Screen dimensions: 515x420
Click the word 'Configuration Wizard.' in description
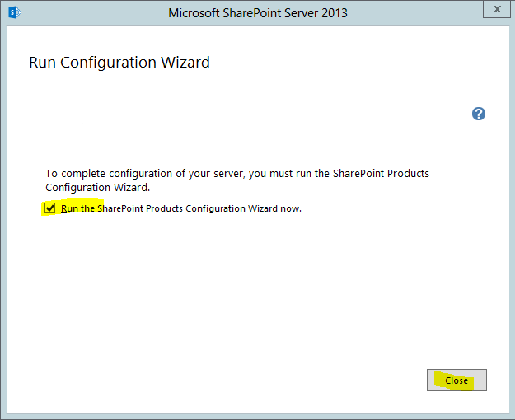[x=97, y=188]
